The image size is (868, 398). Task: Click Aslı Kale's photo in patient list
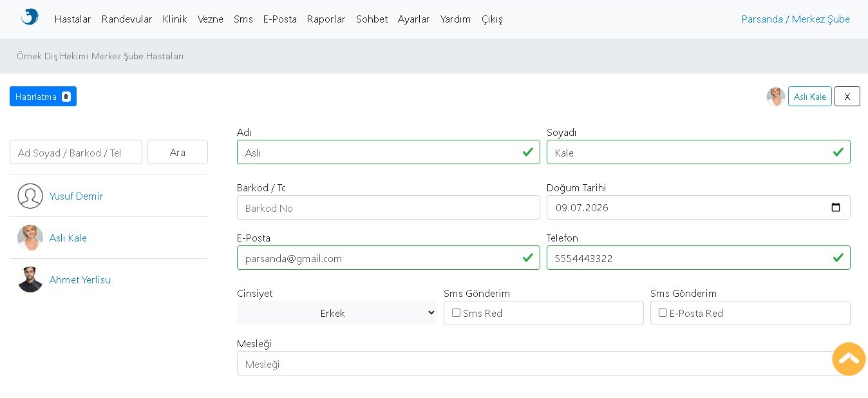click(30, 238)
